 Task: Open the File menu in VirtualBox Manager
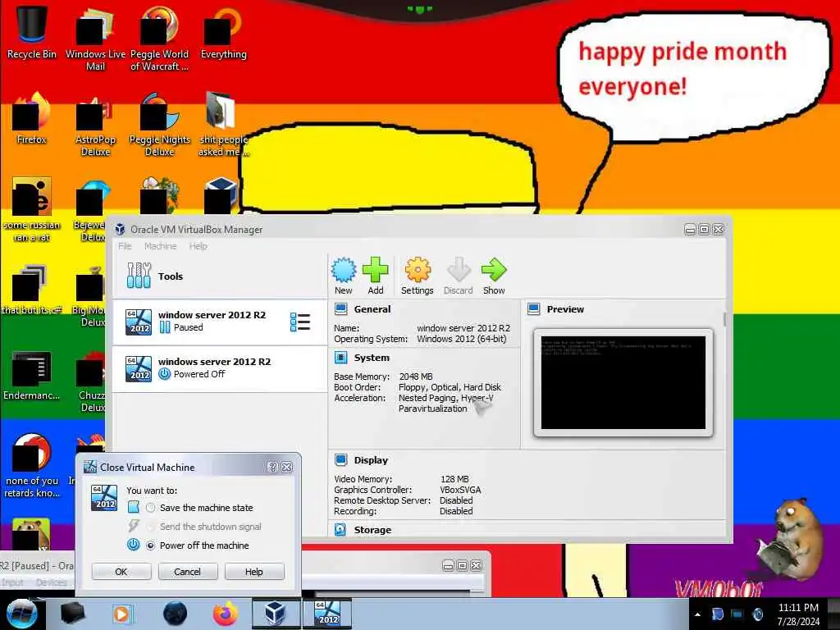coord(125,246)
